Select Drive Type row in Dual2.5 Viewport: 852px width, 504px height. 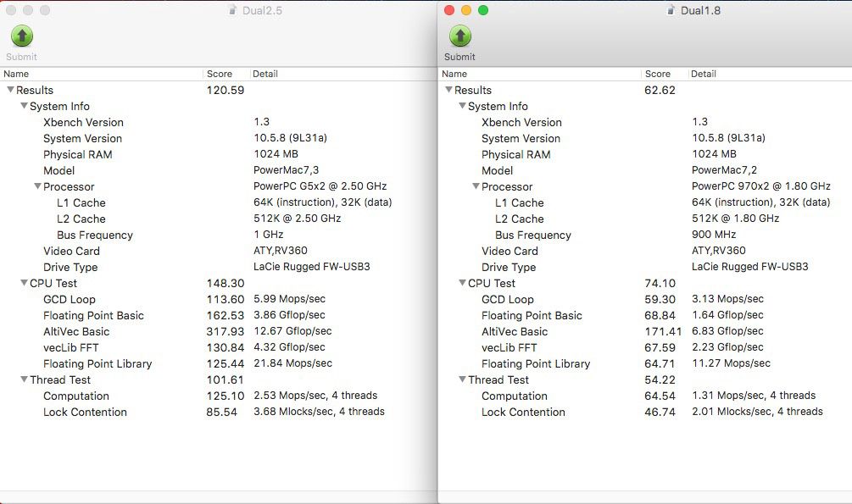[218, 267]
